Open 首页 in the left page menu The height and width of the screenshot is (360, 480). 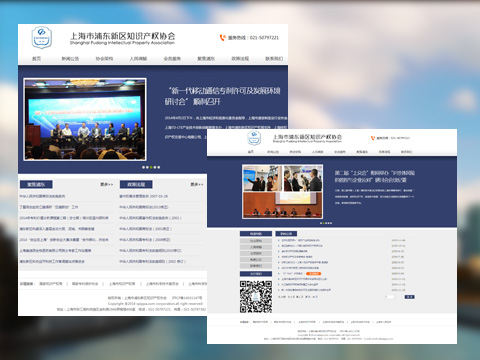(x=36, y=59)
